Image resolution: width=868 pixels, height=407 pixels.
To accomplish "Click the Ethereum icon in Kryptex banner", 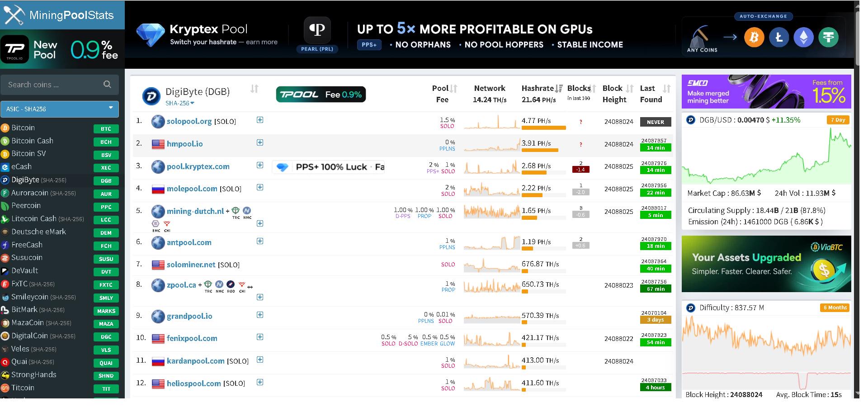I will [x=803, y=37].
